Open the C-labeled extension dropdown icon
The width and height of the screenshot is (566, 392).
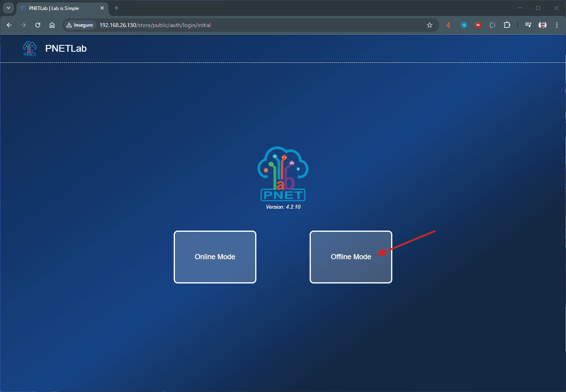click(492, 25)
